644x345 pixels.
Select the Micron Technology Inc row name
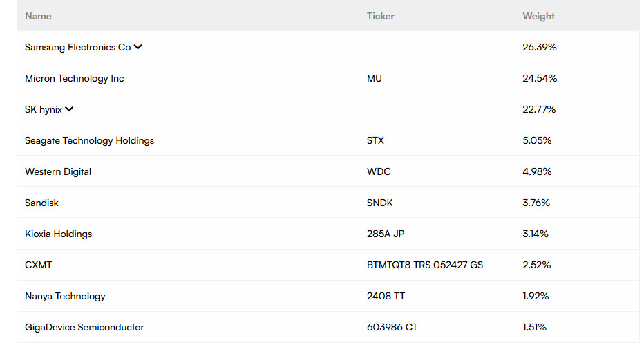tap(75, 78)
